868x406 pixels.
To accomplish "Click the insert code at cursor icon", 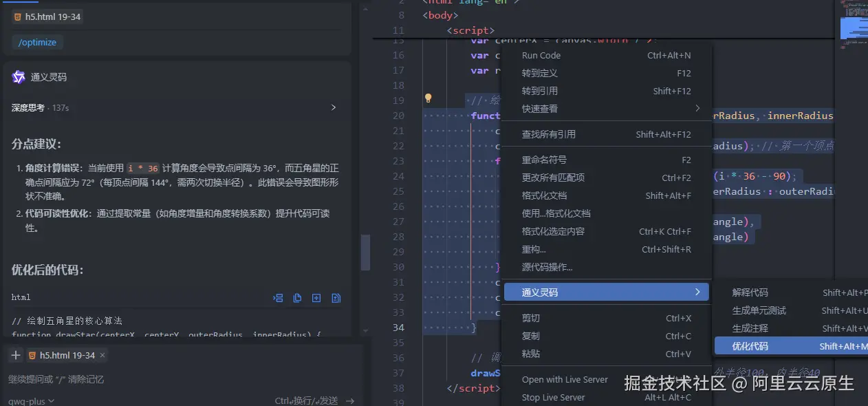I will click(279, 298).
